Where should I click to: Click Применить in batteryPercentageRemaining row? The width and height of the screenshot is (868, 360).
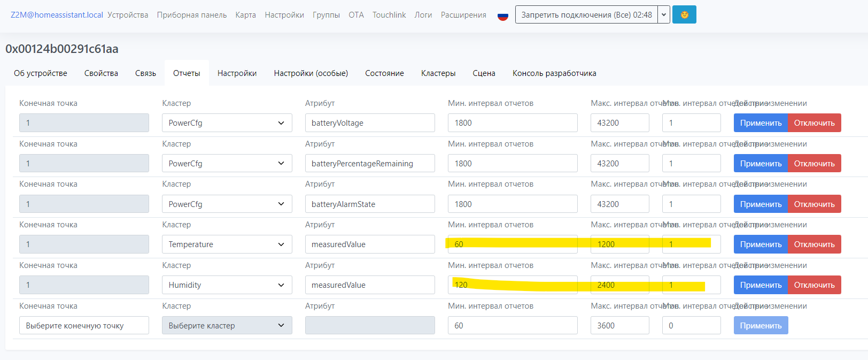pos(761,164)
